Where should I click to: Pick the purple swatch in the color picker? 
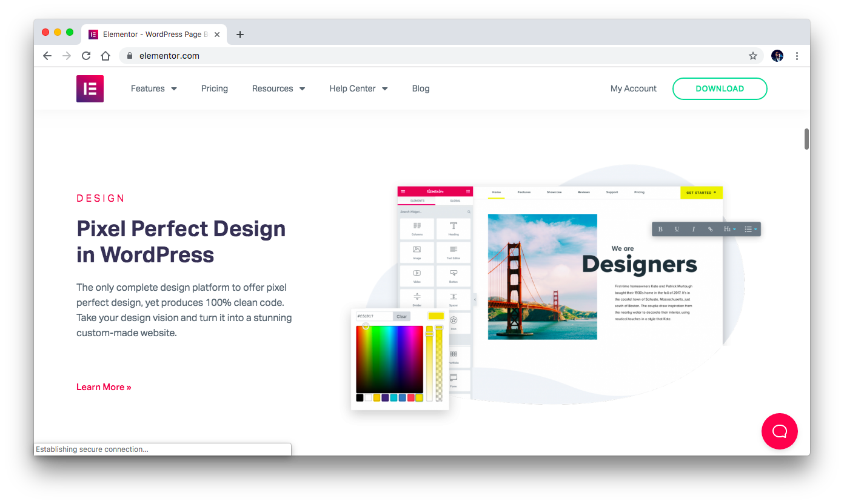(x=385, y=397)
